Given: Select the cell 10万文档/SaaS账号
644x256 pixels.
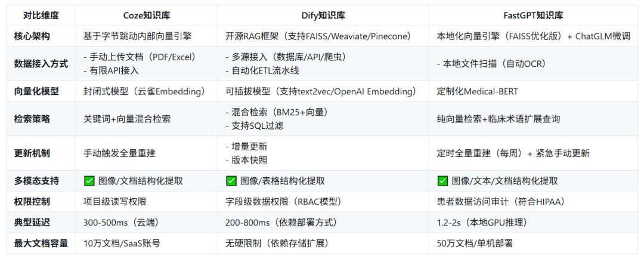Looking at the screenshot, I should tap(147, 243).
